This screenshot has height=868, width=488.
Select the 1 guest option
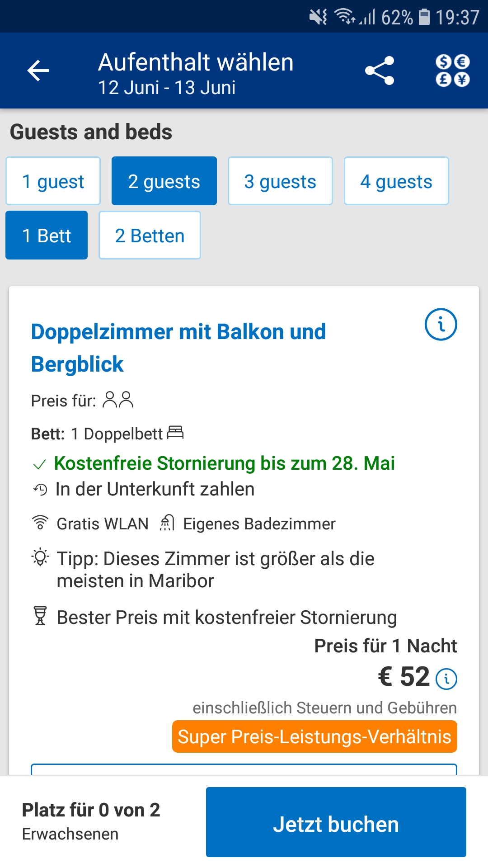click(53, 181)
